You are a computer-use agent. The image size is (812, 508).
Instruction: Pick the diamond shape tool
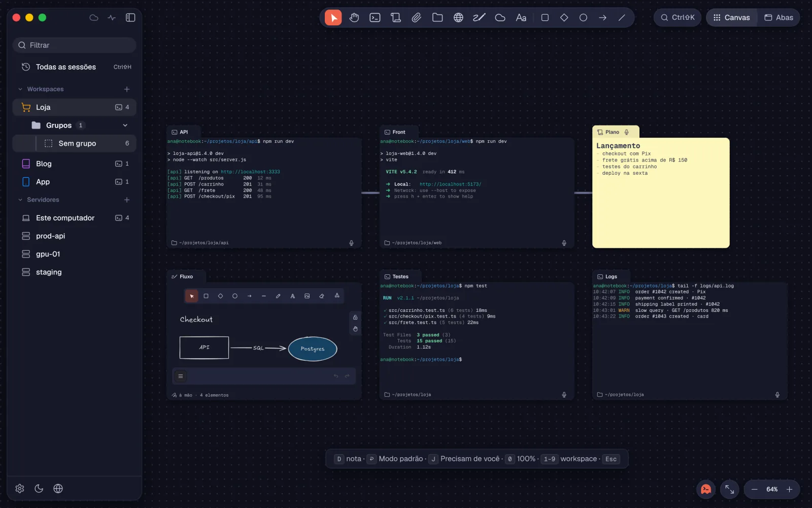[x=564, y=18]
